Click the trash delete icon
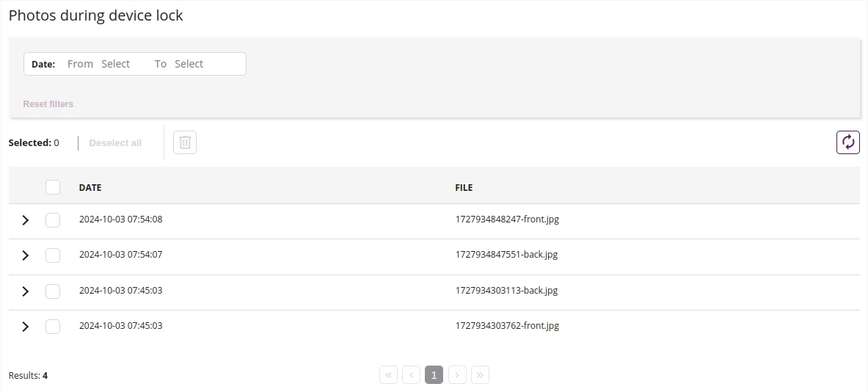Viewport: 868px width, 392px height. 185,142
